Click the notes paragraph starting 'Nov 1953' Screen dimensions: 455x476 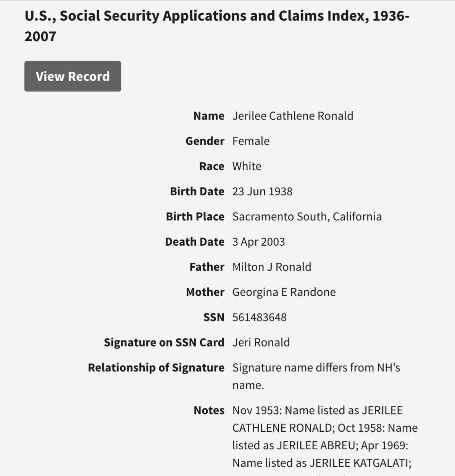point(324,437)
